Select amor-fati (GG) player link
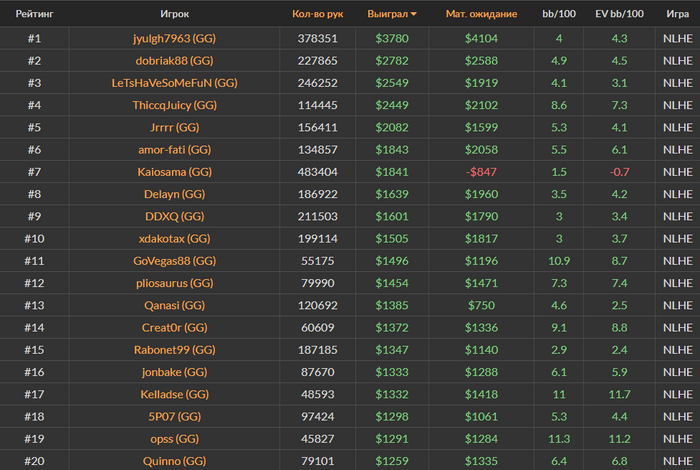Screen dimensions: 700x470 pyautogui.click(x=175, y=150)
